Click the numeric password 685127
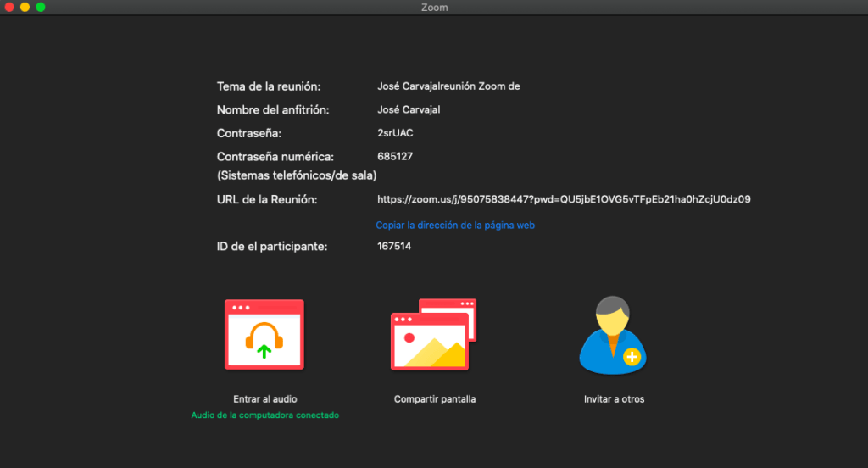 coord(394,156)
